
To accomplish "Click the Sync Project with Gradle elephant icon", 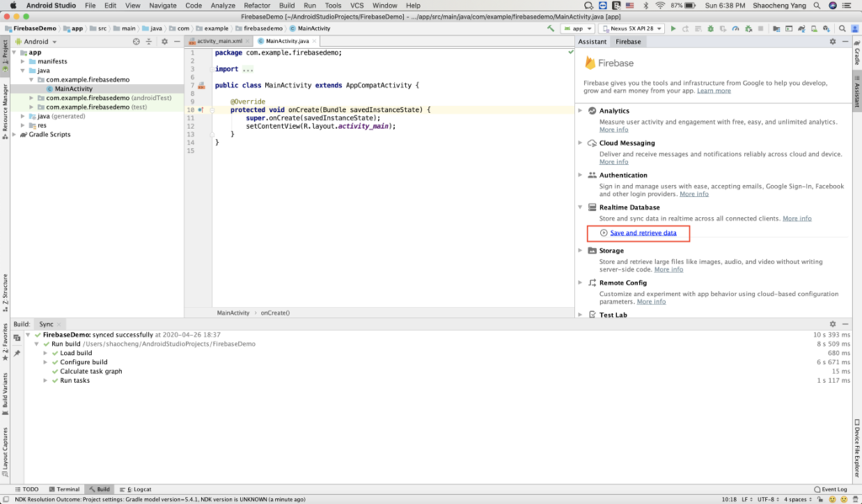I will (x=801, y=29).
